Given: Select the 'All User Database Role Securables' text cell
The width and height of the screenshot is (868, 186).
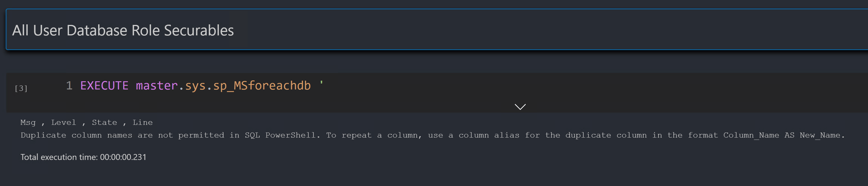Looking at the screenshot, I should point(404,30).
